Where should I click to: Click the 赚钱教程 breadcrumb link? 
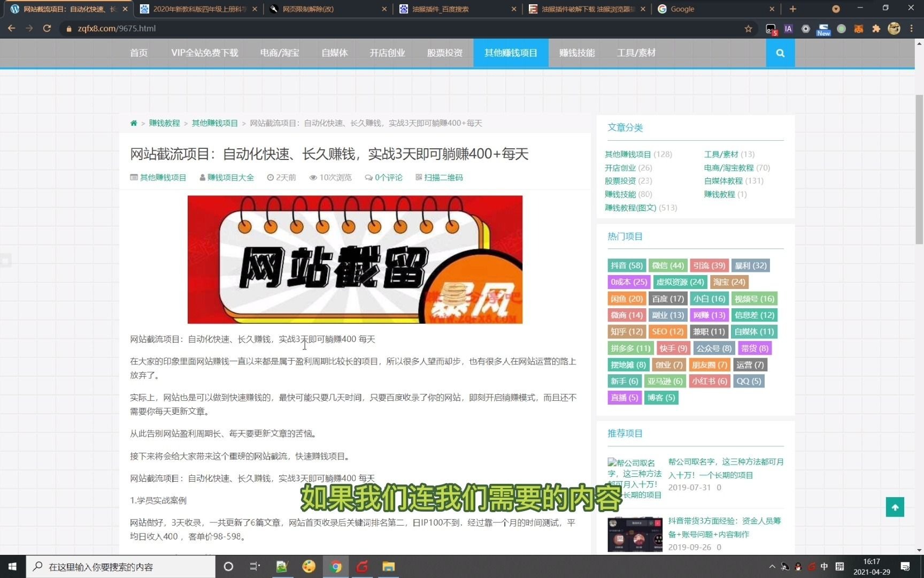(164, 123)
